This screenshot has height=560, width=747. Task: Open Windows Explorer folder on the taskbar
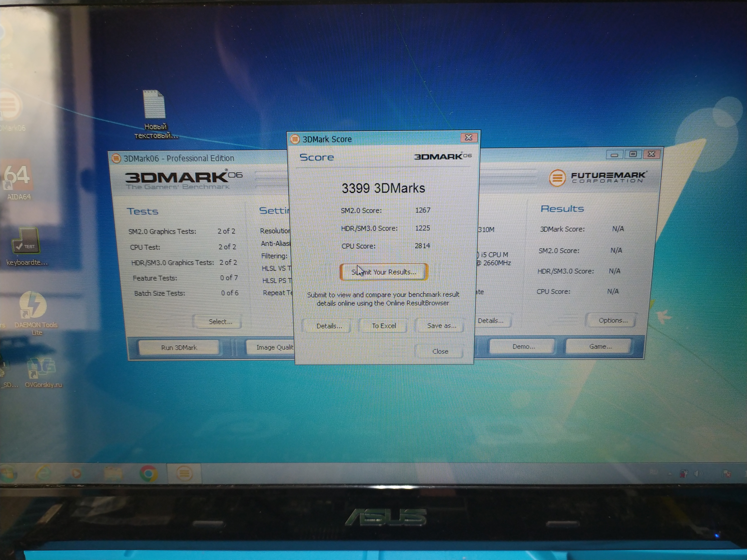[113, 474]
